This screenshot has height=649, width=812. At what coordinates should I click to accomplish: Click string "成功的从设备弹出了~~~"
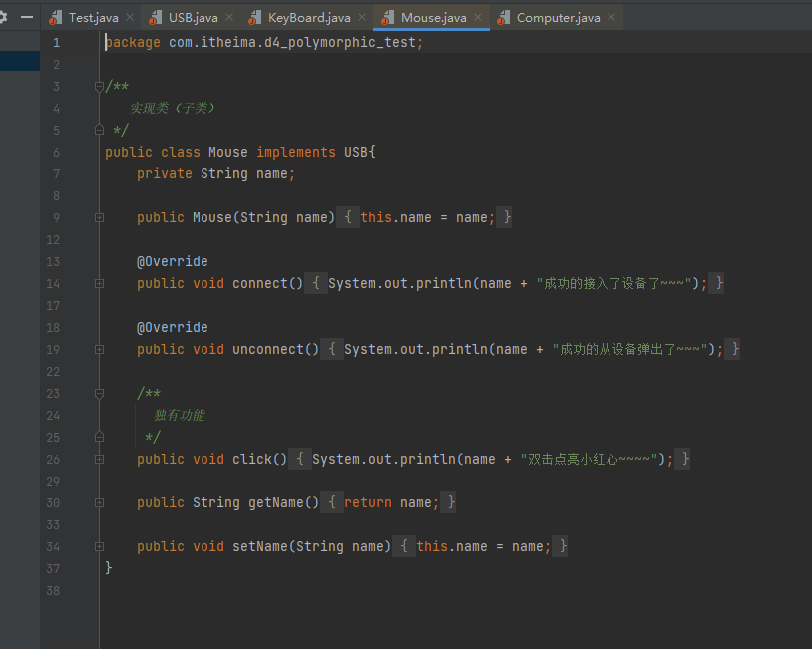(629, 349)
